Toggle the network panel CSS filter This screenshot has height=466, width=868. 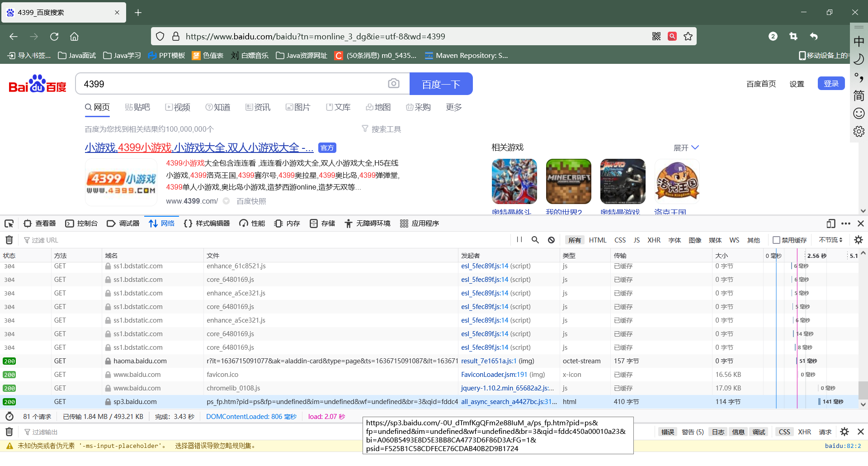620,240
